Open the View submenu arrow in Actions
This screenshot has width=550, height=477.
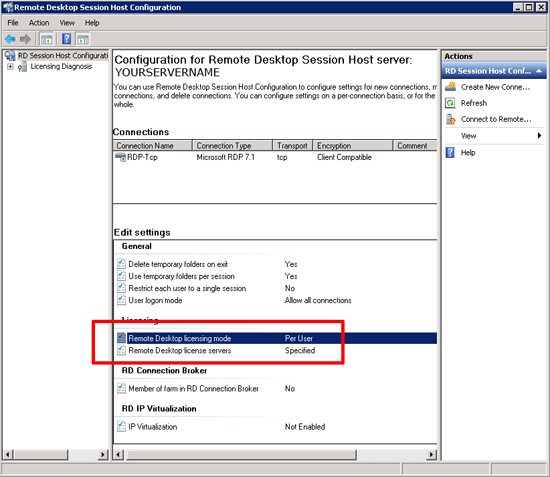[539, 136]
